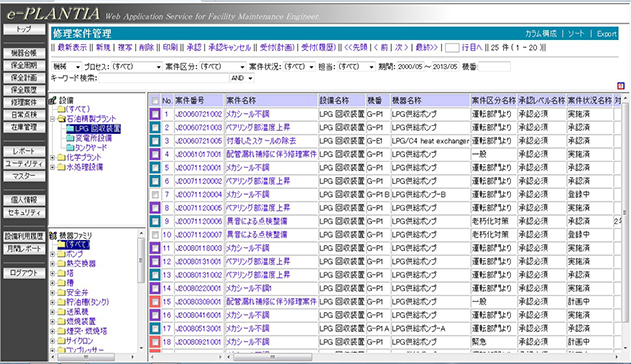Click the 案件番号 column header

[199, 101]
